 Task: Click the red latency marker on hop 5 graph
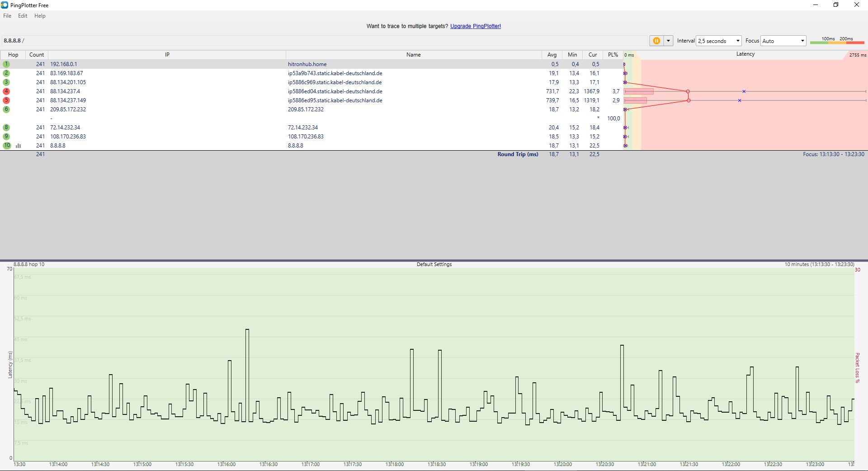(689, 100)
